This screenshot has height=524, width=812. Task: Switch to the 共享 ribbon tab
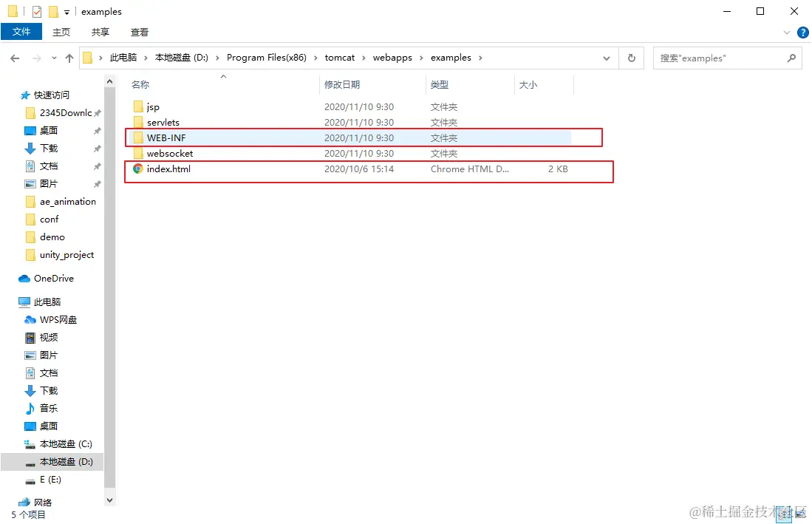(100, 32)
